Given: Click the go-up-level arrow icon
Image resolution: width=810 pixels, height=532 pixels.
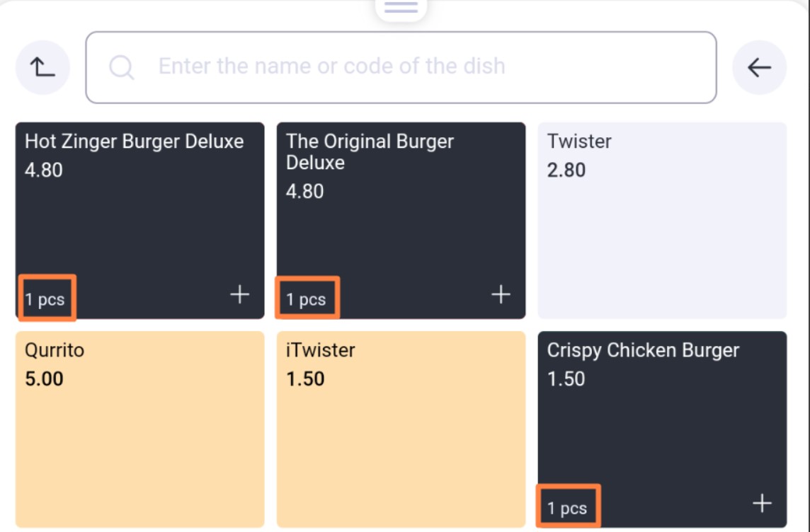Looking at the screenshot, I should pos(42,67).
